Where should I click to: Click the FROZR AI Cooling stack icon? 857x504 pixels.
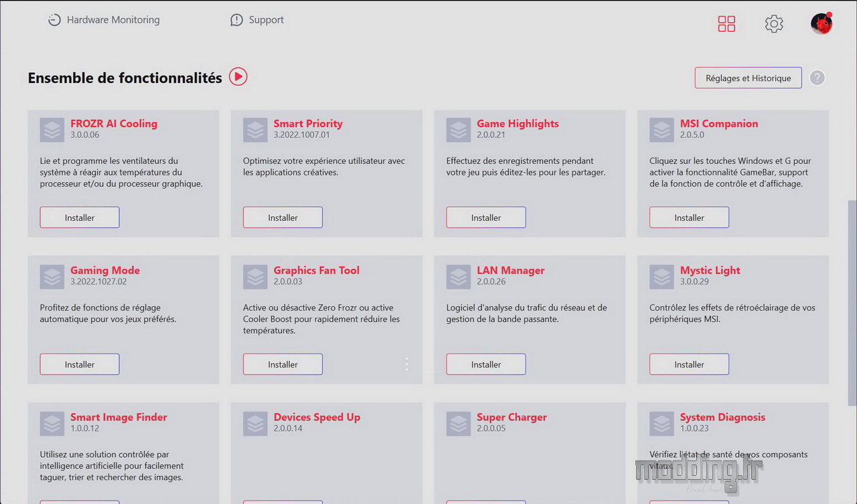pyautogui.click(x=52, y=130)
